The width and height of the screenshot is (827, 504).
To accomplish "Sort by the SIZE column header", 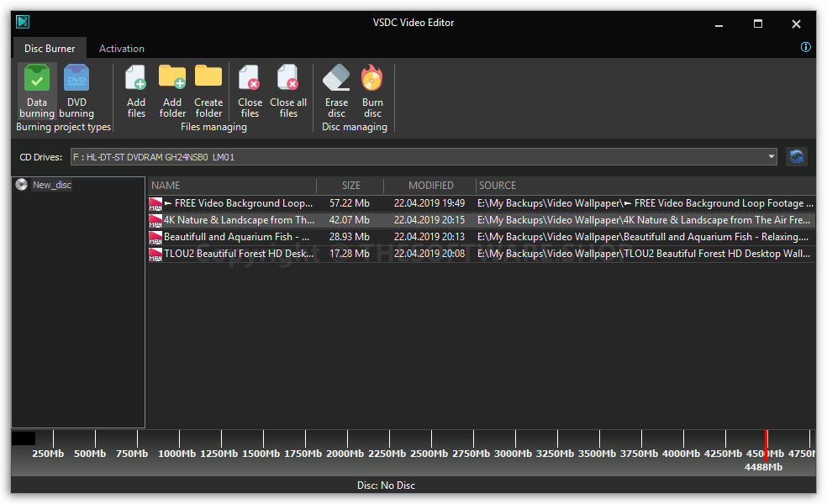I will point(350,186).
